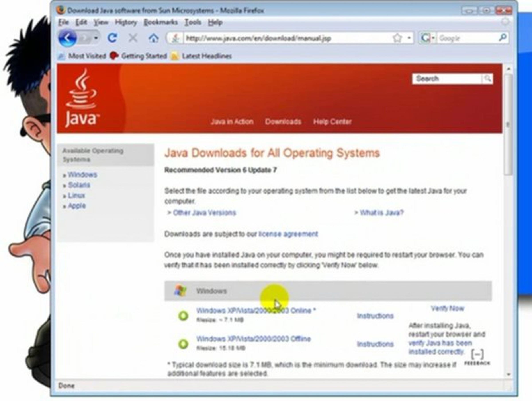Image resolution: width=532 pixels, height=401 pixels.
Task: Bookmark page with star icon
Action: point(397,38)
